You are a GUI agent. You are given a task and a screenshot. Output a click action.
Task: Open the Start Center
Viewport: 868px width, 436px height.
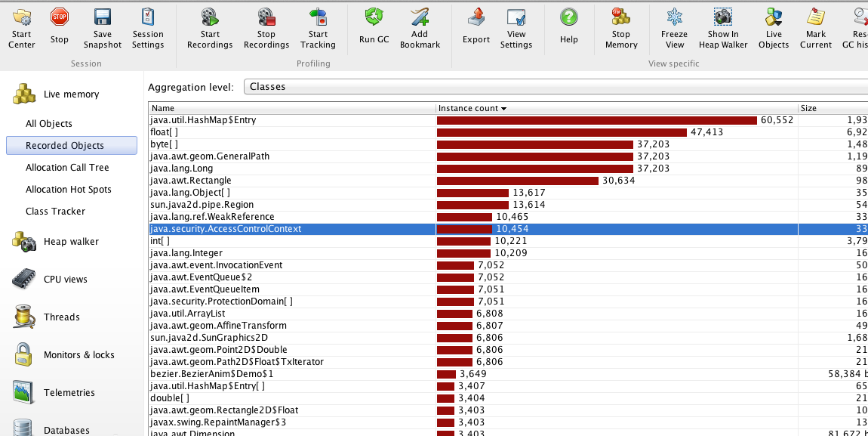tap(22, 28)
